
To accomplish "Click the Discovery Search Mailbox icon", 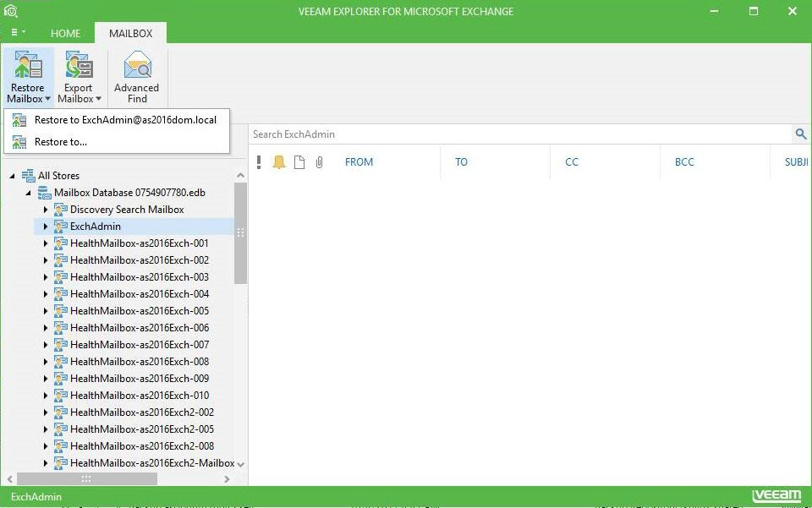I will (61, 210).
